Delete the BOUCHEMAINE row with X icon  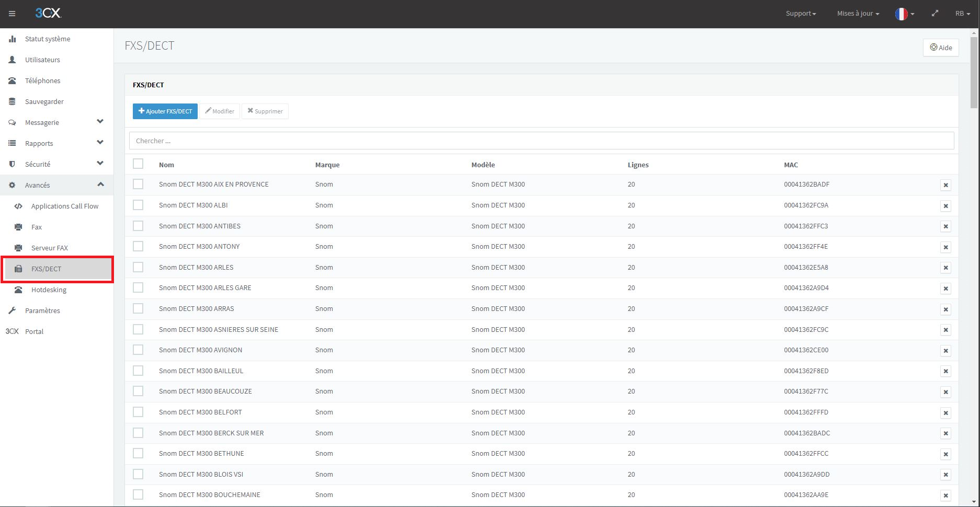(x=945, y=496)
